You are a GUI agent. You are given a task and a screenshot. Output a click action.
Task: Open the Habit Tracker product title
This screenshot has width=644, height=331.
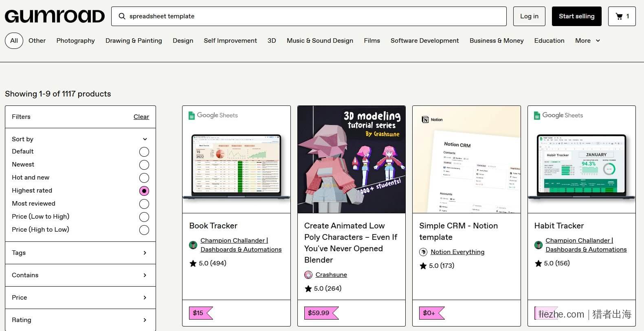pos(559,226)
